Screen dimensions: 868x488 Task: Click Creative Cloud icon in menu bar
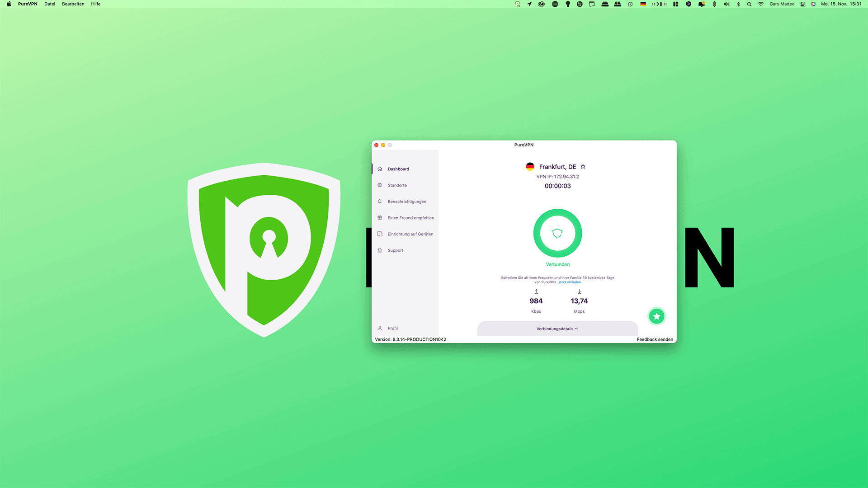541,4
